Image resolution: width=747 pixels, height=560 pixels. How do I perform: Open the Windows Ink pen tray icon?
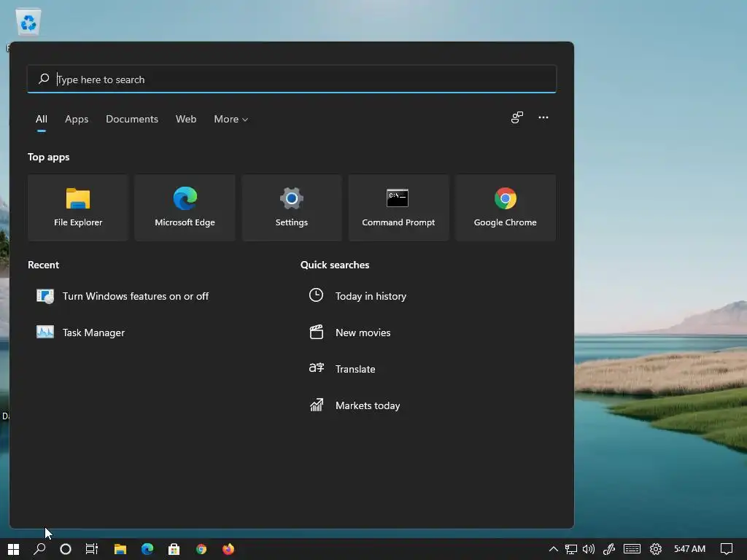(x=609, y=549)
